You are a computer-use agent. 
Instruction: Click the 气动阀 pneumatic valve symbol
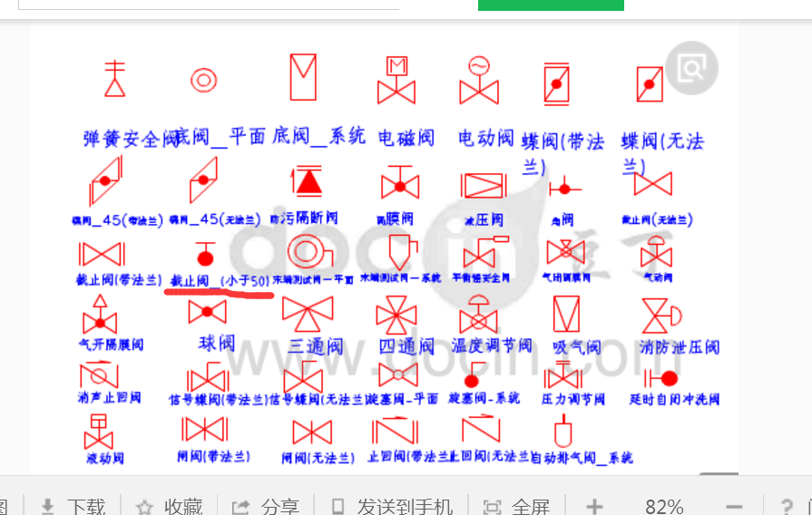coord(656,251)
